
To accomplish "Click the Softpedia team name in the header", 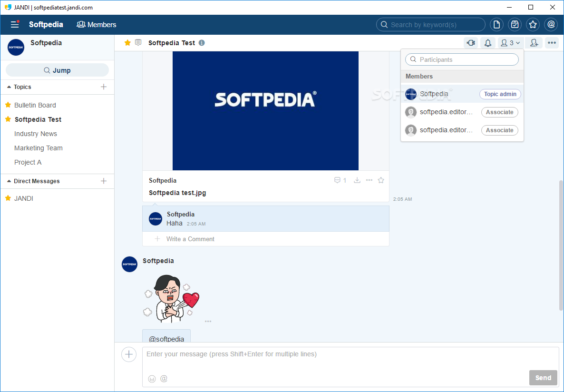I will click(x=46, y=24).
